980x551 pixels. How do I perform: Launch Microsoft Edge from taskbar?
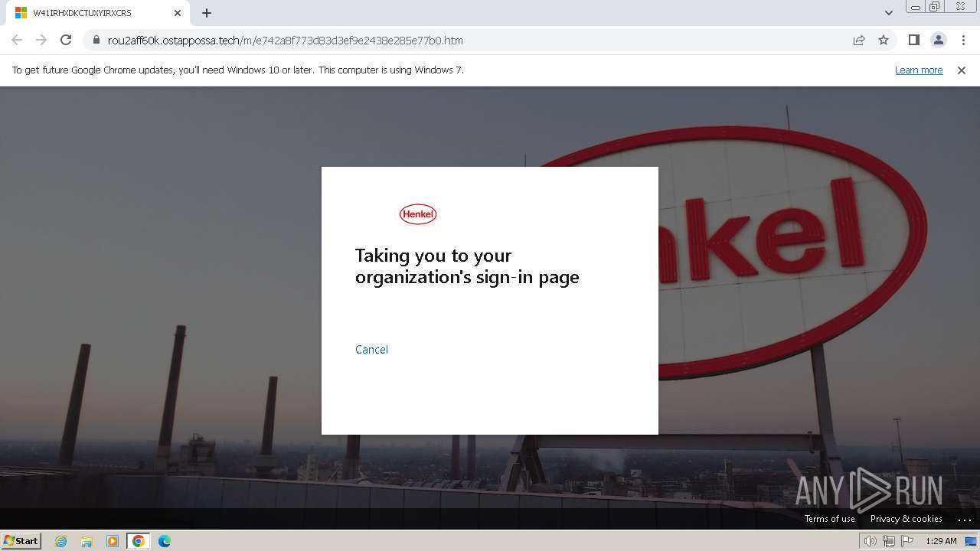point(165,541)
